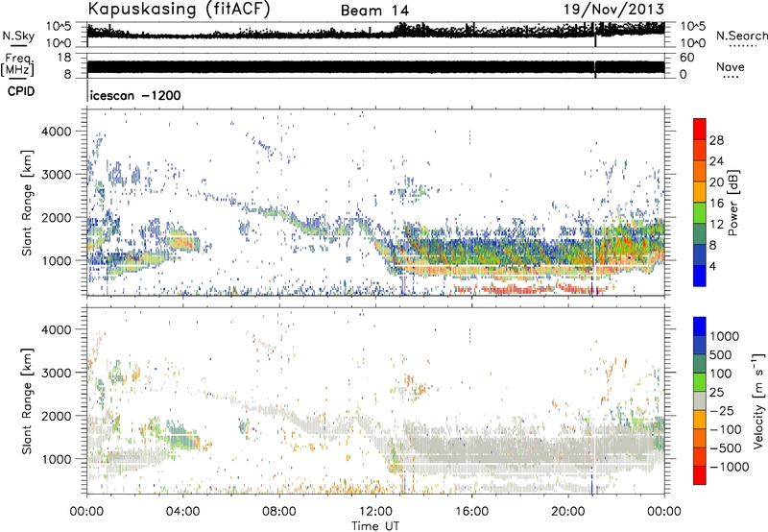Screen dimensions: 768x532
Task: Click the 12:00 time tick label
Action: pos(375,512)
